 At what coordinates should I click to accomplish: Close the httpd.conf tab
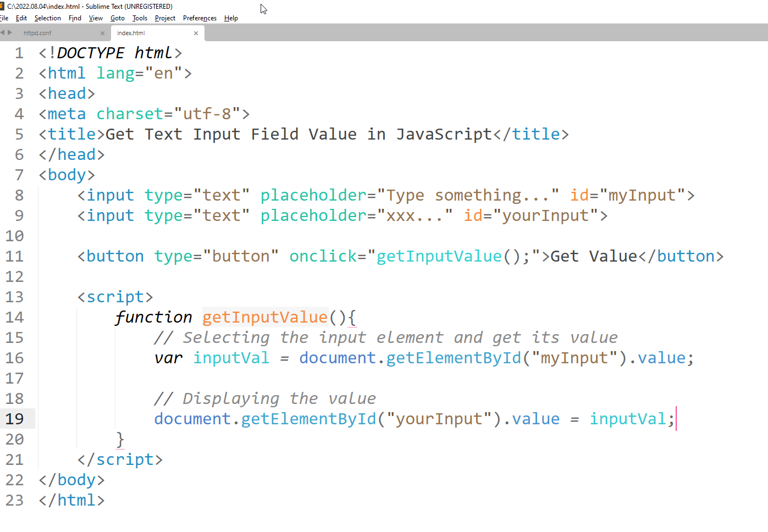click(x=102, y=33)
